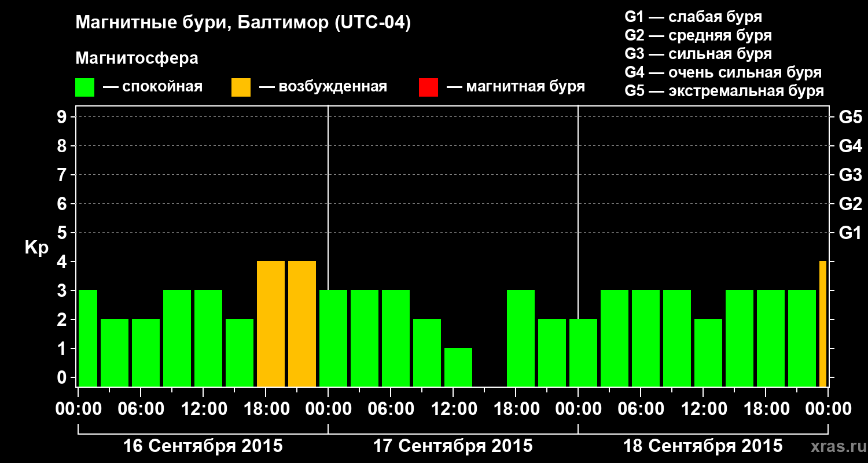
Task: Click the green bar at 06:00 on 18 September
Action: [x=646, y=339]
